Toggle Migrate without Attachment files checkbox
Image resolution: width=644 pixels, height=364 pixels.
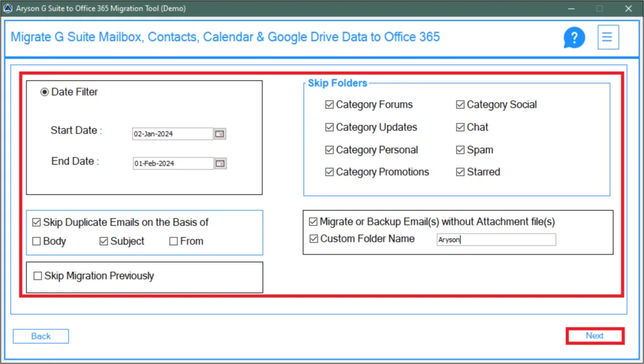(x=313, y=222)
